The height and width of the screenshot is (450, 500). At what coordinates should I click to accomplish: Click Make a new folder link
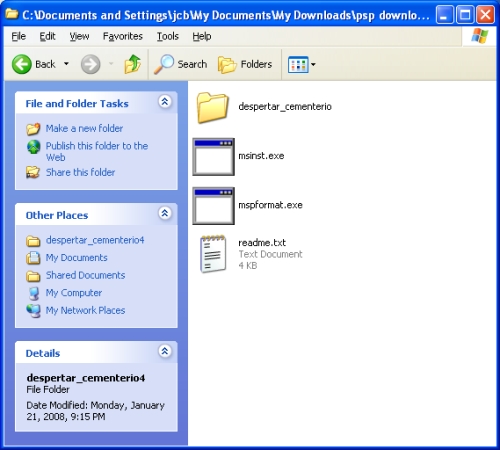(84, 128)
